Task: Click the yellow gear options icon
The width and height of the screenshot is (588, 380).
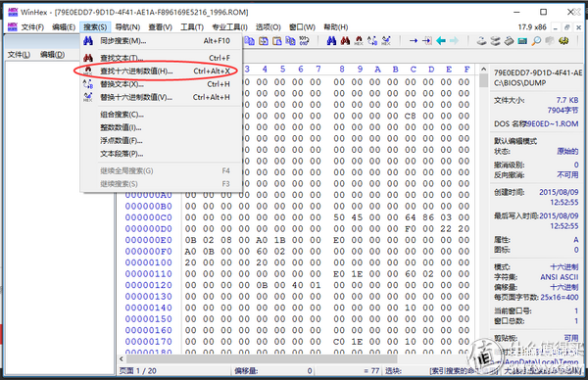Action: pyautogui.click(x=563, y=40)
